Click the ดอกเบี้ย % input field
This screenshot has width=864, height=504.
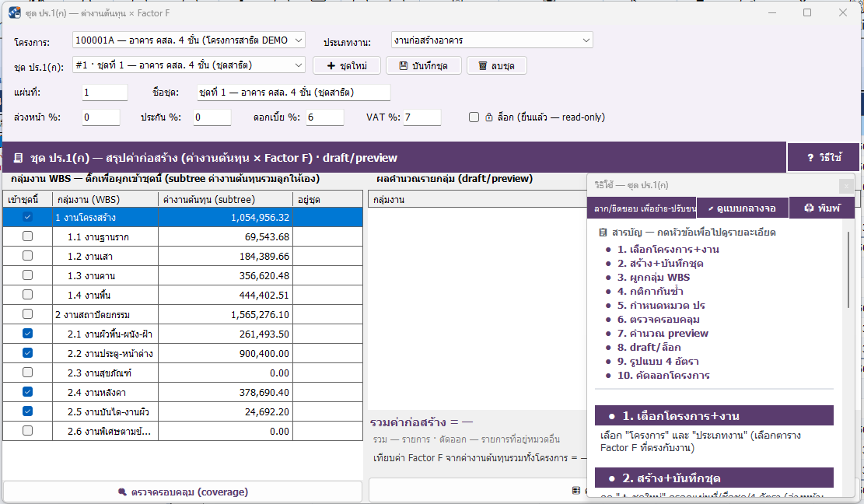click(x=325, y=117)
